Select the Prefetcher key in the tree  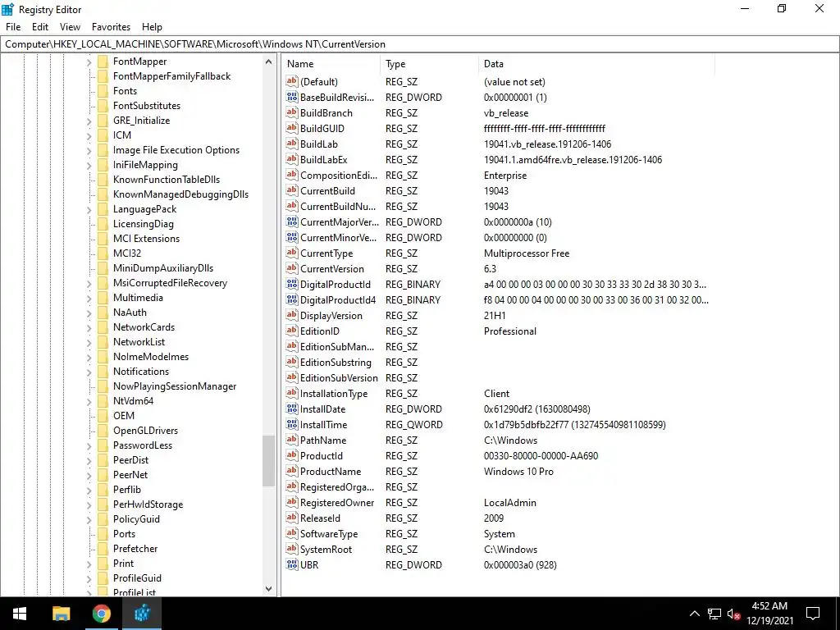pyautogui.click(x=135, y=549)
